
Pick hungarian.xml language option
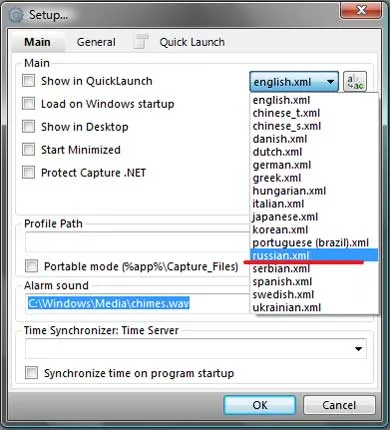click(x=314, y=191)
